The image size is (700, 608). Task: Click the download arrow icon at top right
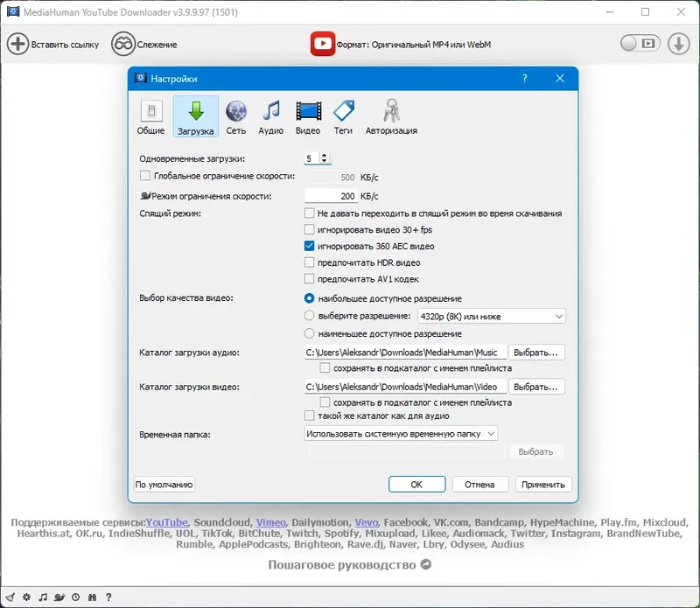pyautogui.click(x=681, y=41)
